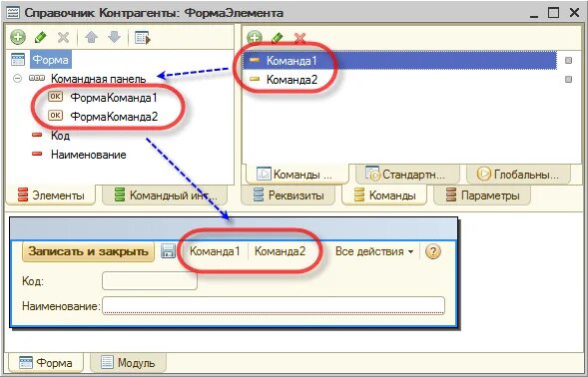
Task: Select the Форма root node
Action: coord(50,60)
